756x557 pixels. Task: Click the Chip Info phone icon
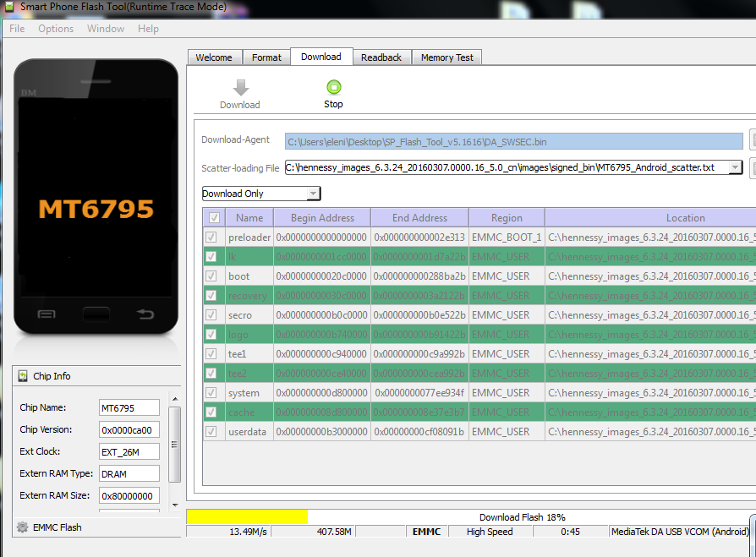[x=22, y=376]
